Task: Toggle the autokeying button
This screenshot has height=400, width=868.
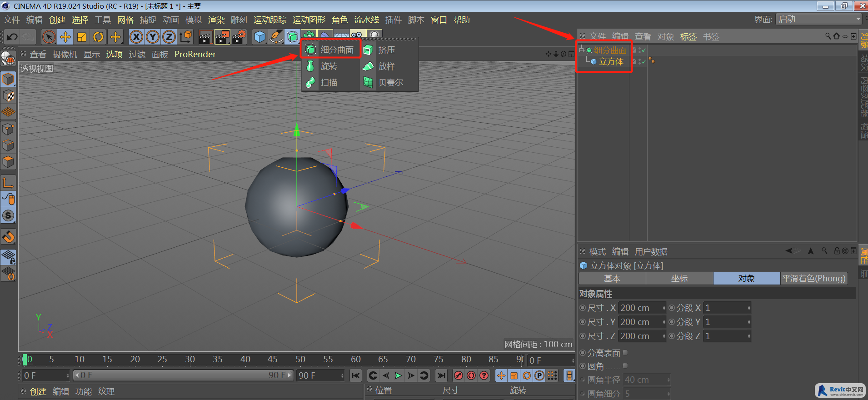Action: [471, 375]
